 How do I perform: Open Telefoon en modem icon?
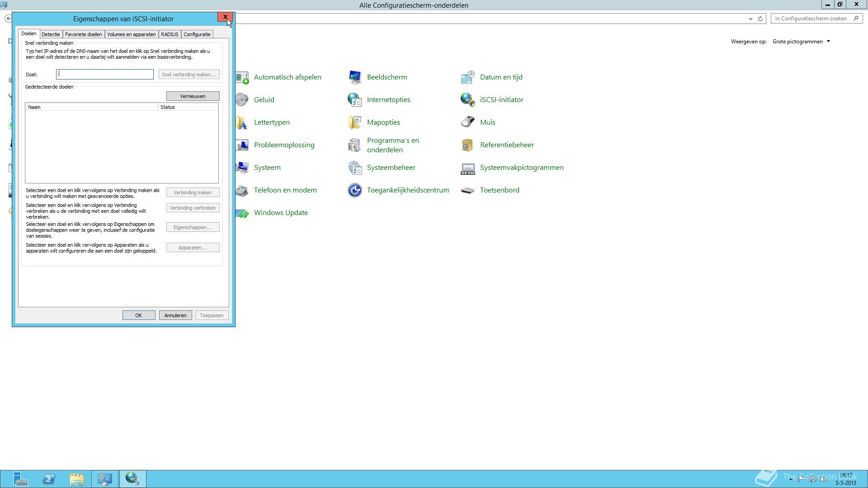tap(242, 190)
